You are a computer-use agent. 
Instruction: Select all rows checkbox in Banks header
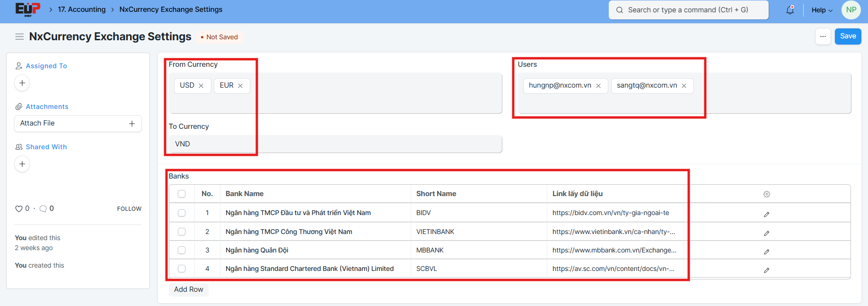click(x=182, y=194)
